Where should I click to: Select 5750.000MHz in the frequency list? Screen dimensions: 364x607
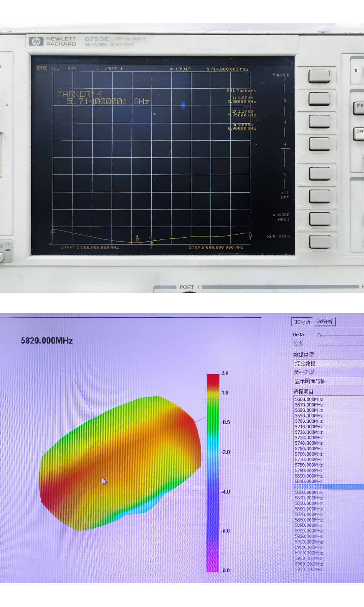click(x=309, y=449)
